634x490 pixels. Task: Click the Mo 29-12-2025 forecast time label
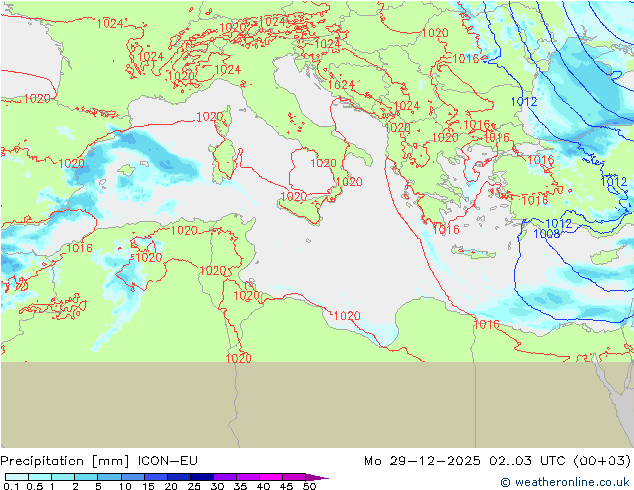tap(497, 461)
